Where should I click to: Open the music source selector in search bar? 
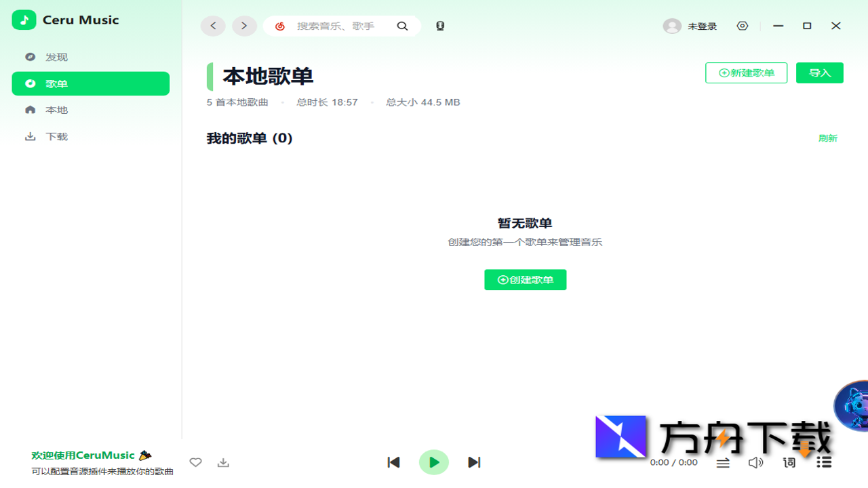[x=280, y=26]
